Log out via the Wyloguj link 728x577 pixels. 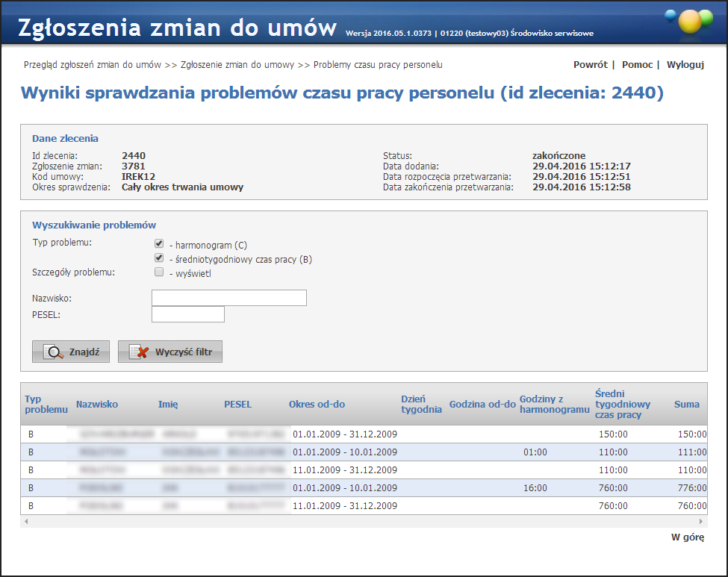click(685, 65)
